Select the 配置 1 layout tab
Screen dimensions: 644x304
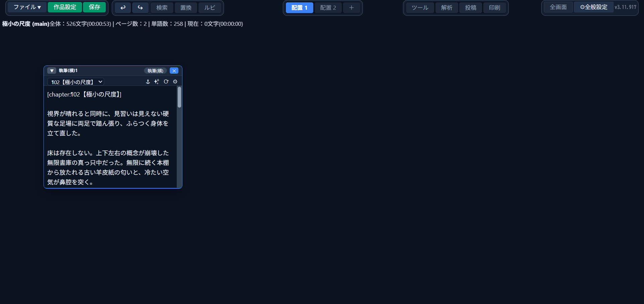pyautogui.click(x=300, y=8)
